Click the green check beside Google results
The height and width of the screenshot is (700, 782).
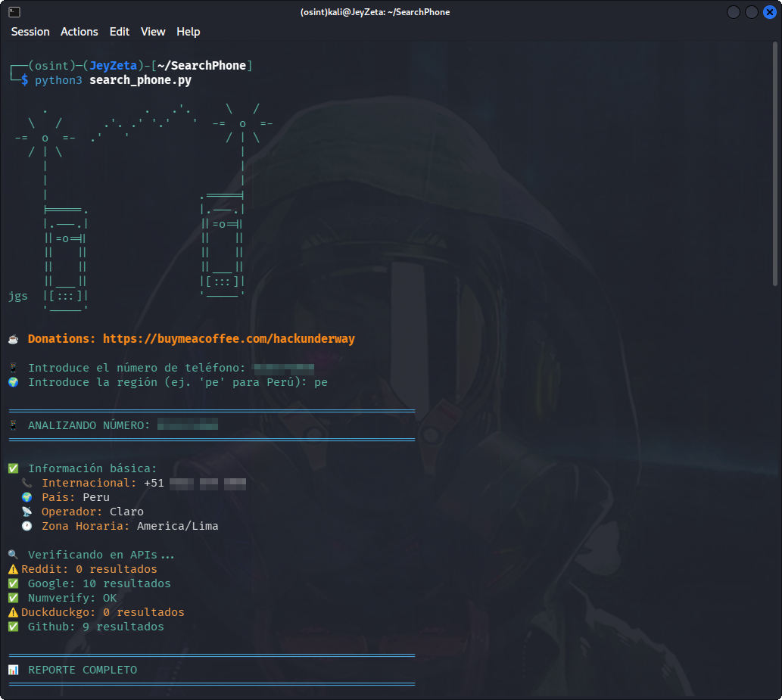point(14,583)
